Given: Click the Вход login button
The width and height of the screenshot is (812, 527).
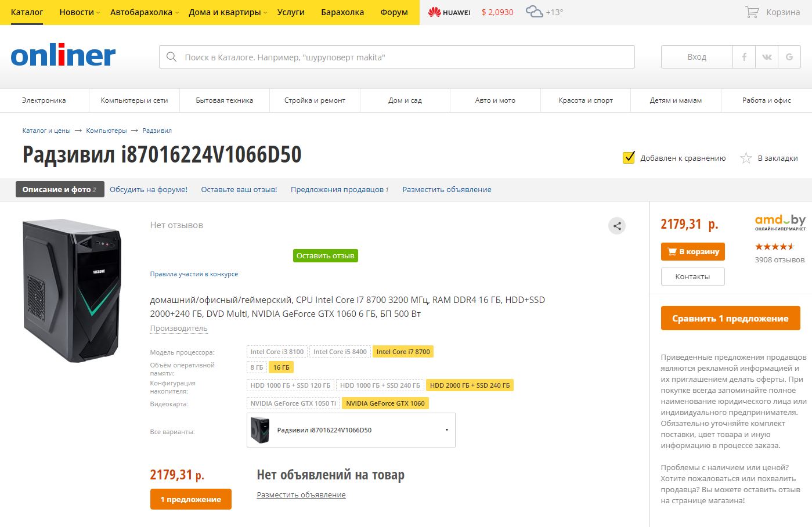Looking at the screenshot, I should (696, 57).
